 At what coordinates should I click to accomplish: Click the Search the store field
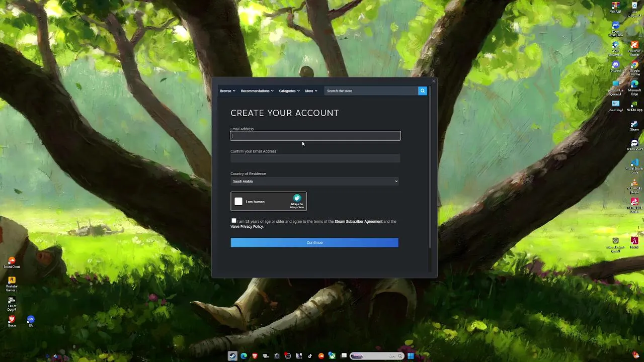pos(371,91)
